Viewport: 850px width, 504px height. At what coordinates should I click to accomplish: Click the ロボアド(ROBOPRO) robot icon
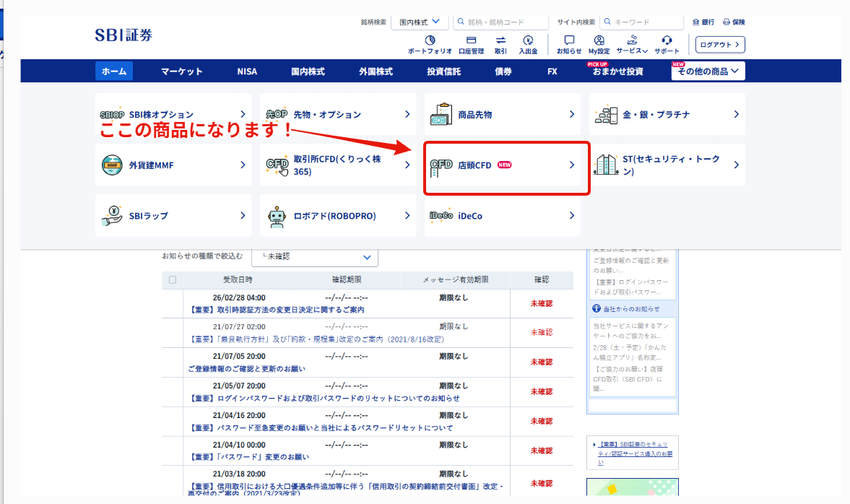[x=277, y=216]
